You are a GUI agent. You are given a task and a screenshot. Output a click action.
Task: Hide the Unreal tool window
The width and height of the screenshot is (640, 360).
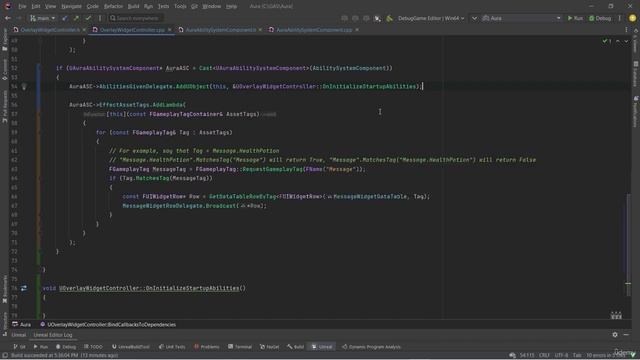click(626, 335)
